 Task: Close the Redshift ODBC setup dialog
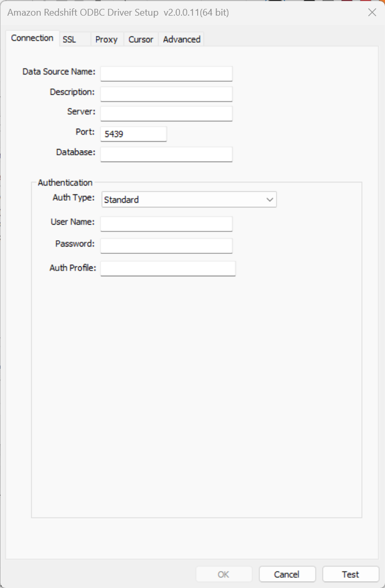(x=372, y=13)
